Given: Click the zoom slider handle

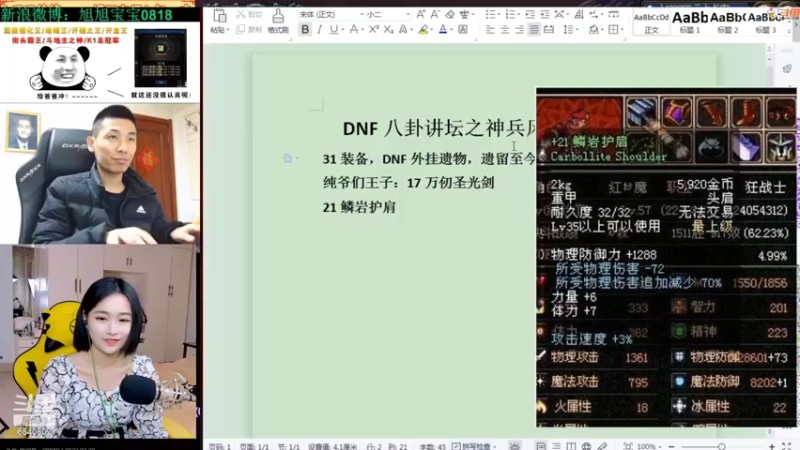Looking at the screenshot, I should coord(721,446).
